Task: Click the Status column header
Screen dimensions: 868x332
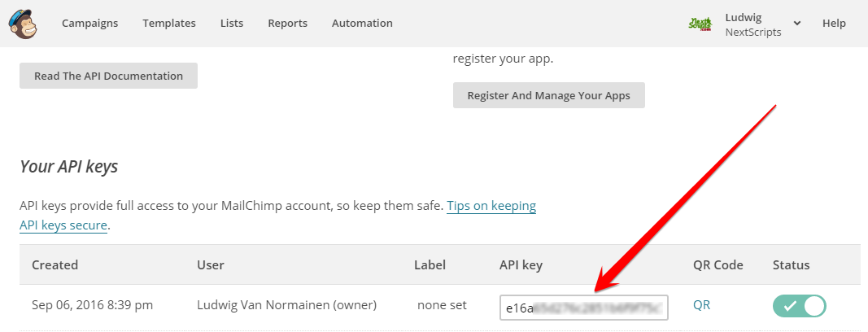Action: coord(791,265)
